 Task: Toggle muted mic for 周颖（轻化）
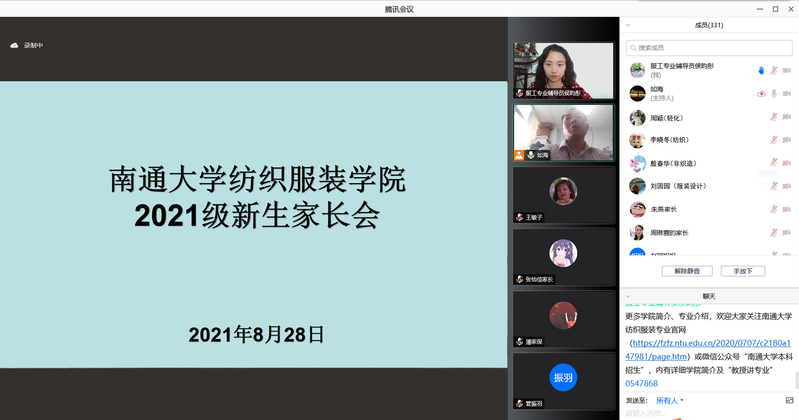(773, 117)
